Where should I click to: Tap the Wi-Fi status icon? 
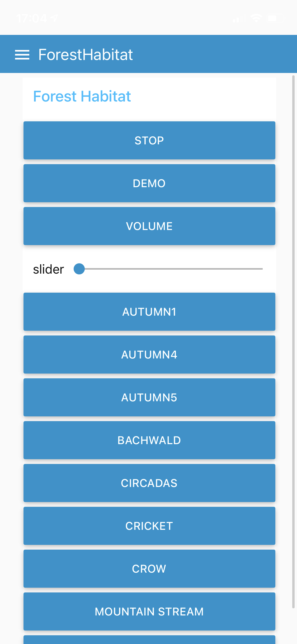pyautogui.click(x=256, y=18)
